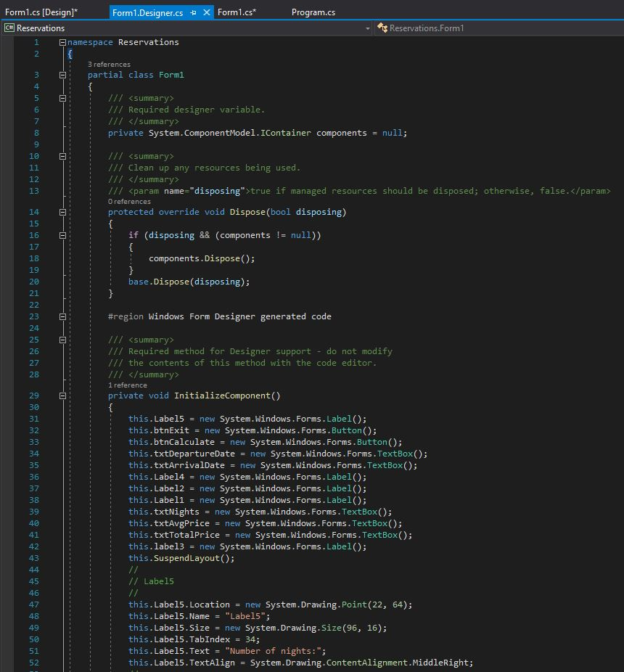Screen dimensions: 624x672
Task: Click the '1 reference' CodeLens above InitializeComponent
Action: (127, 385)
